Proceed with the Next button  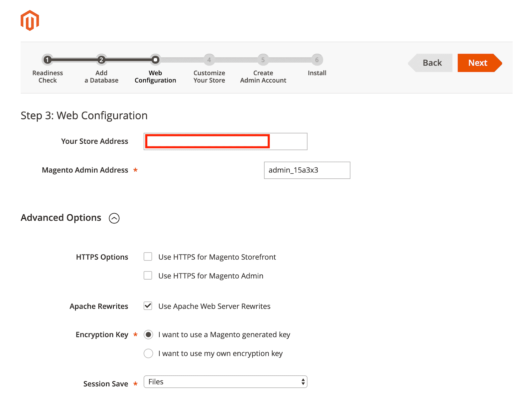480,63
